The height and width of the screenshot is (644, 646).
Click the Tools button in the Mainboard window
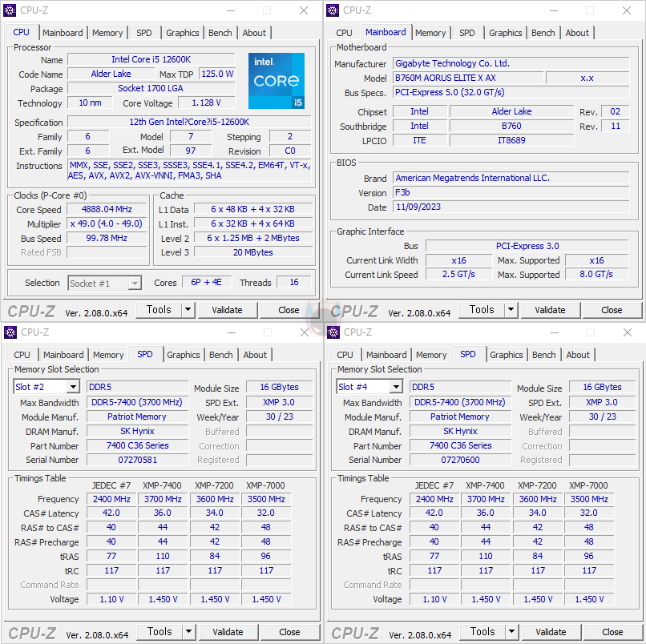[482, 310]
